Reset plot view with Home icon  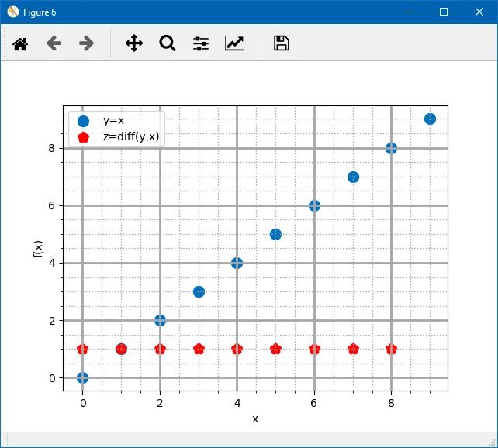[20, 43]
